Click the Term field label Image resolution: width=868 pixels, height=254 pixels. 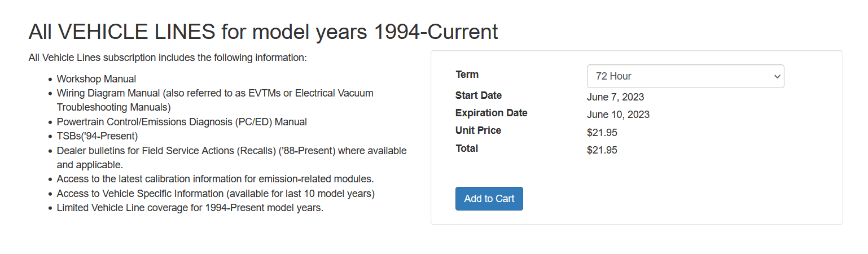(x=467, y=75)
